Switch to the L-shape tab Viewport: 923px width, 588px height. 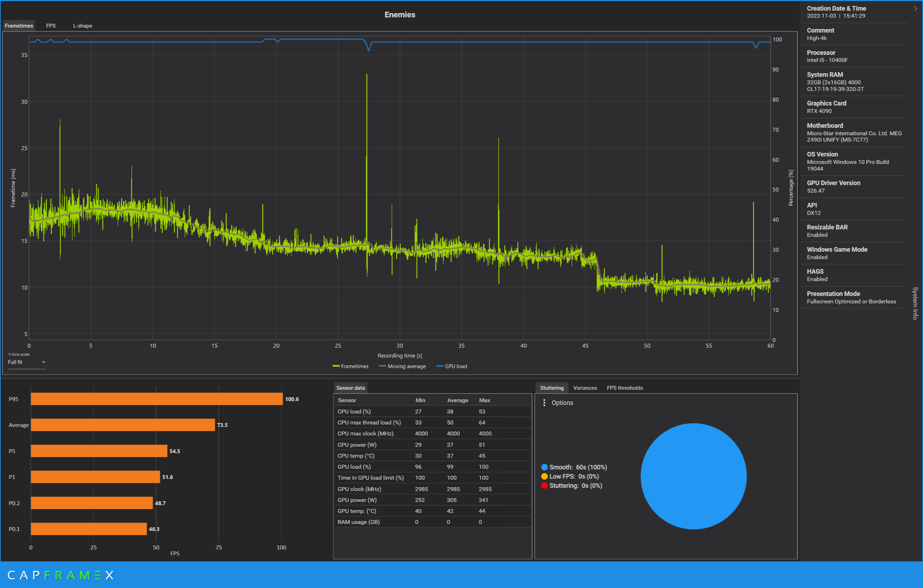82,26
